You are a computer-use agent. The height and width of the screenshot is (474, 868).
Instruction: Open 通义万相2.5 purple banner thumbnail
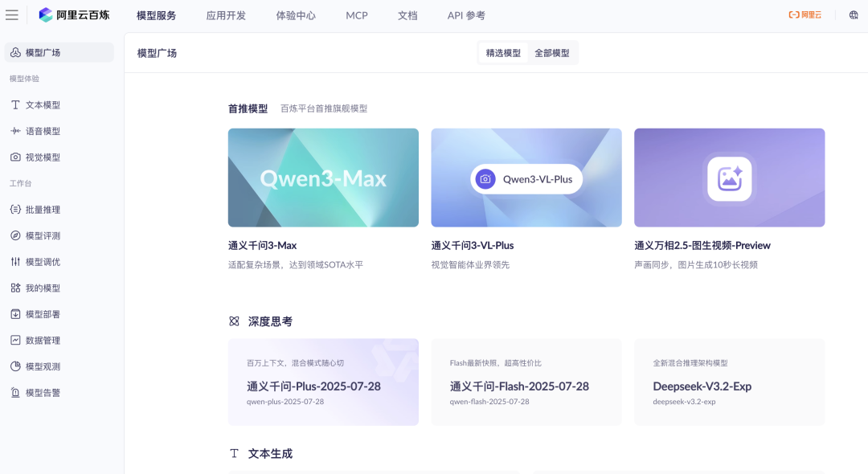point(730,178)
